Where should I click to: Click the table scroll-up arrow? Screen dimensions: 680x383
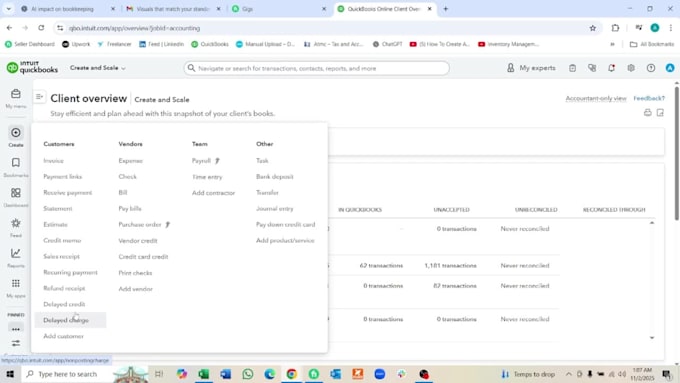click(x=651, y=223)
